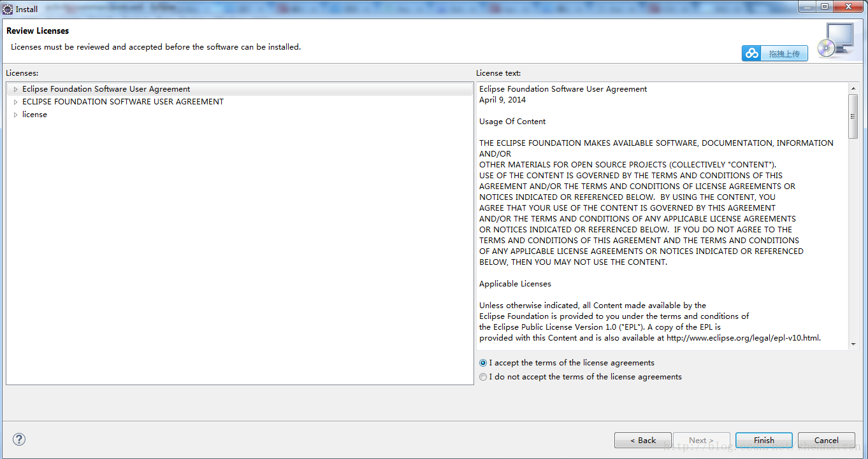
Task: Expand Eclipse Foundation Software User Agreement node
Action: [15, 89]
